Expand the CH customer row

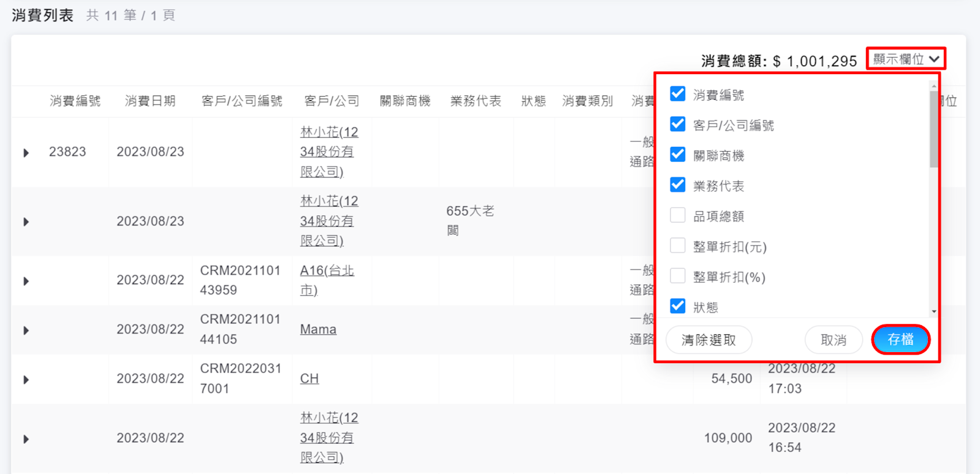26,380
